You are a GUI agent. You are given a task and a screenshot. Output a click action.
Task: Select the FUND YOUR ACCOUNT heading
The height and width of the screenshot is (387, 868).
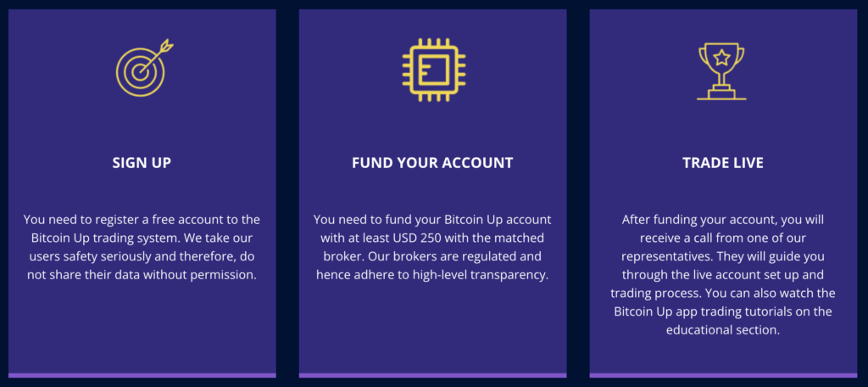click(x=432, y=163)
